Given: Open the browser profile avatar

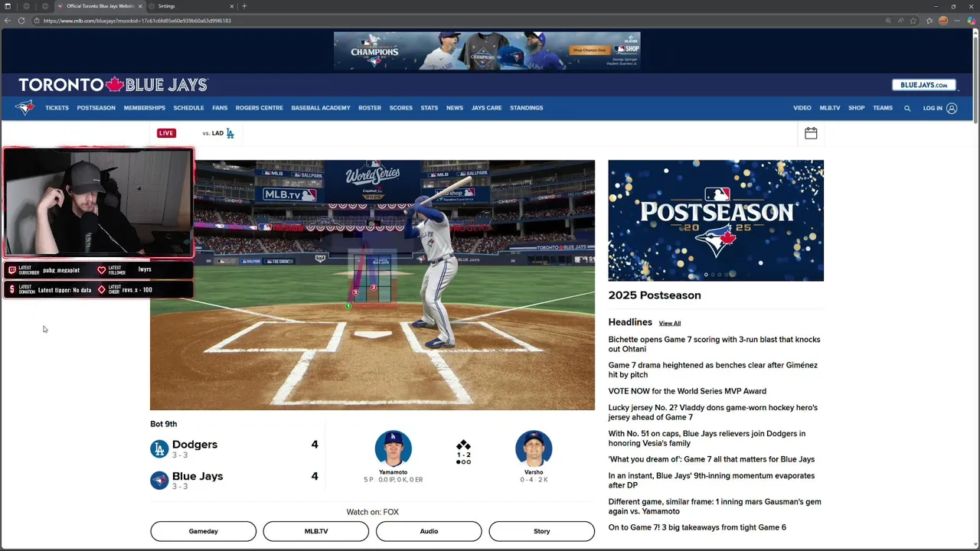Looking at the screenshot, I should click(943, 21).
